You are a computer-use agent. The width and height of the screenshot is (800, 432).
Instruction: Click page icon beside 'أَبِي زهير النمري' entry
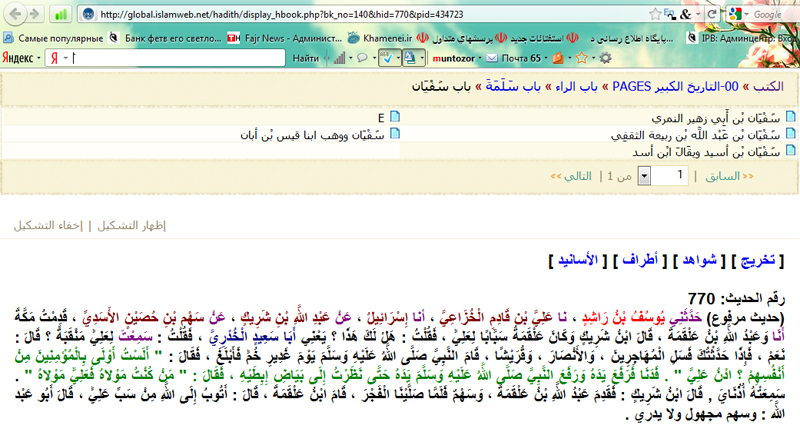pyautogui.click(x=791, y=117)
